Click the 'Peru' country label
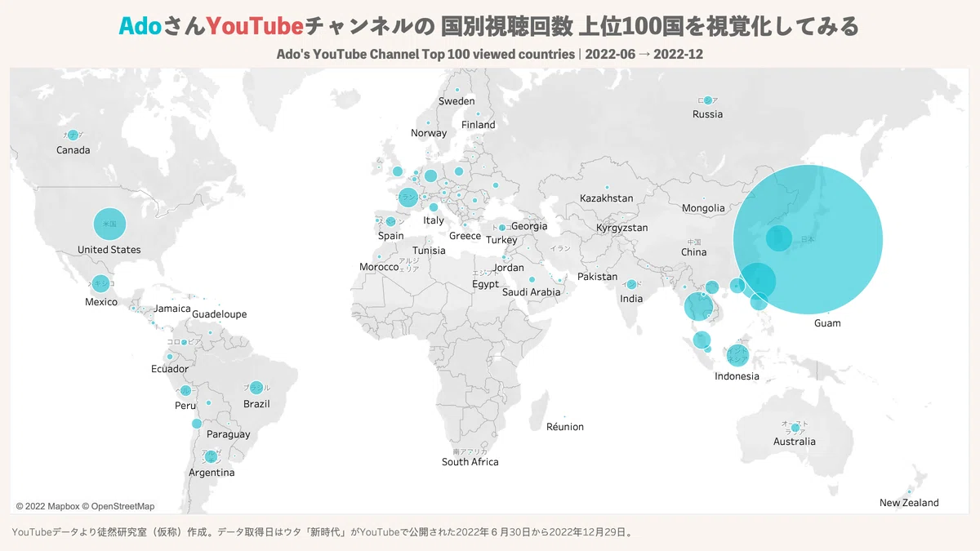Viewport: 980px width, 551px height. click(x=185, y=406)
